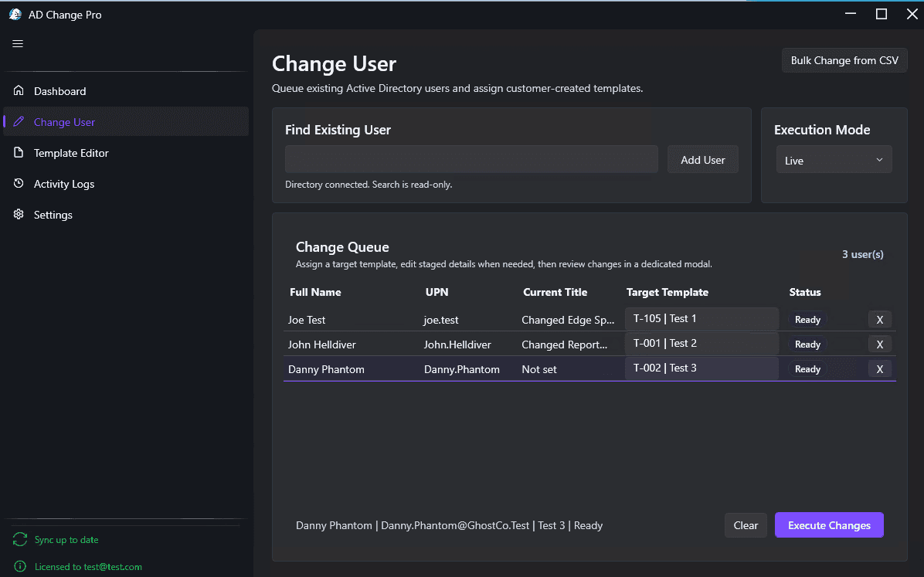Click Ready status badge for John Helldiver

pyautogui.click(x=807, y=345)
